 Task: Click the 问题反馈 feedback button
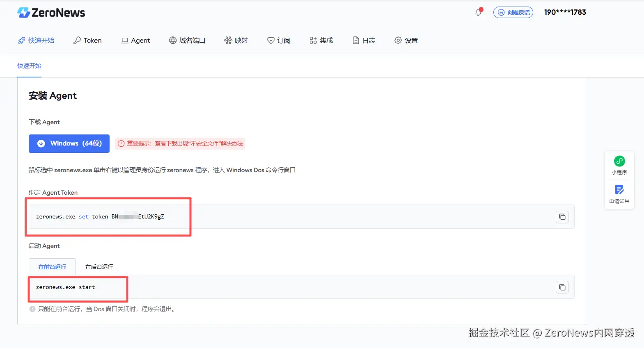point(513,12)
